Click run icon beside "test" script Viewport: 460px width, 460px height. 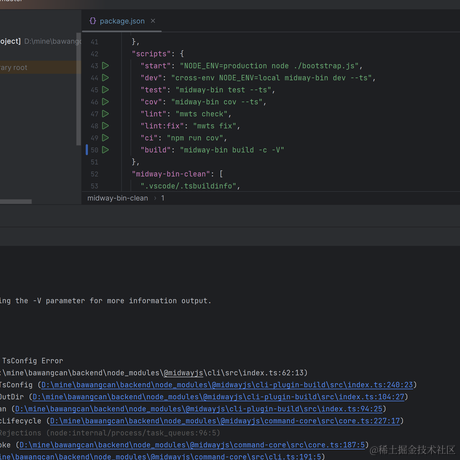[x=105, y=90]
